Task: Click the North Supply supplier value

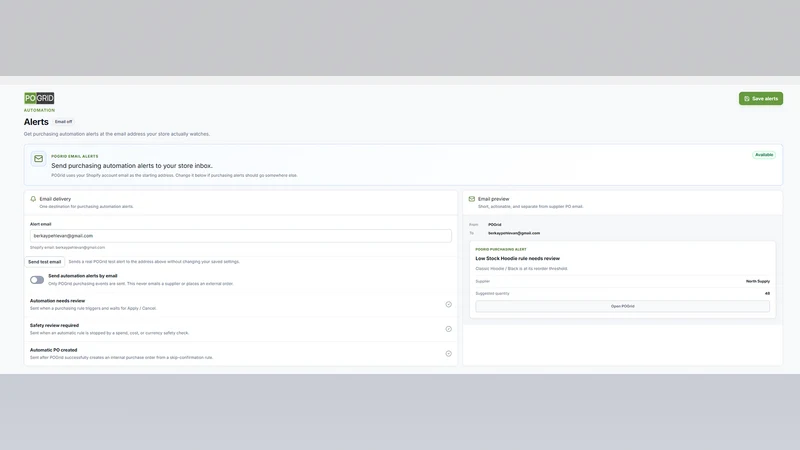Action: click(758, 281)
